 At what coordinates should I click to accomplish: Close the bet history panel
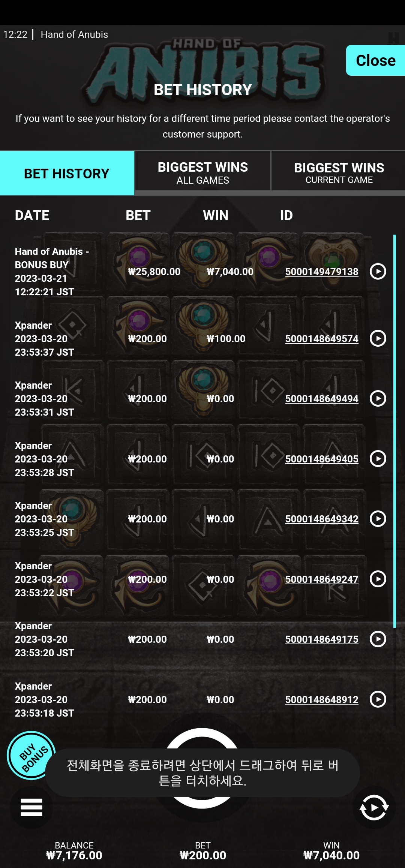click(375, 60)
